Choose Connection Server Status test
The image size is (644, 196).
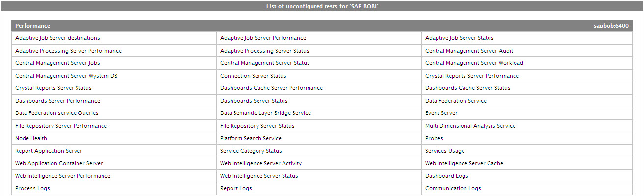click(x=253, y=76)
